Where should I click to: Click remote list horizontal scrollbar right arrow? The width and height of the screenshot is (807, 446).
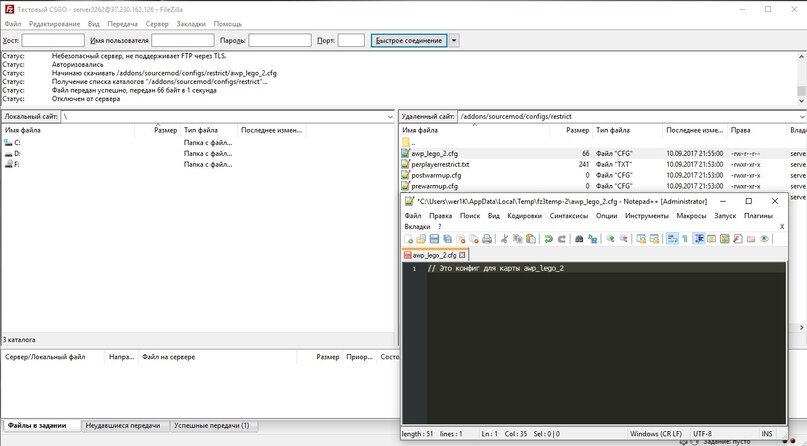coord(801,327)
